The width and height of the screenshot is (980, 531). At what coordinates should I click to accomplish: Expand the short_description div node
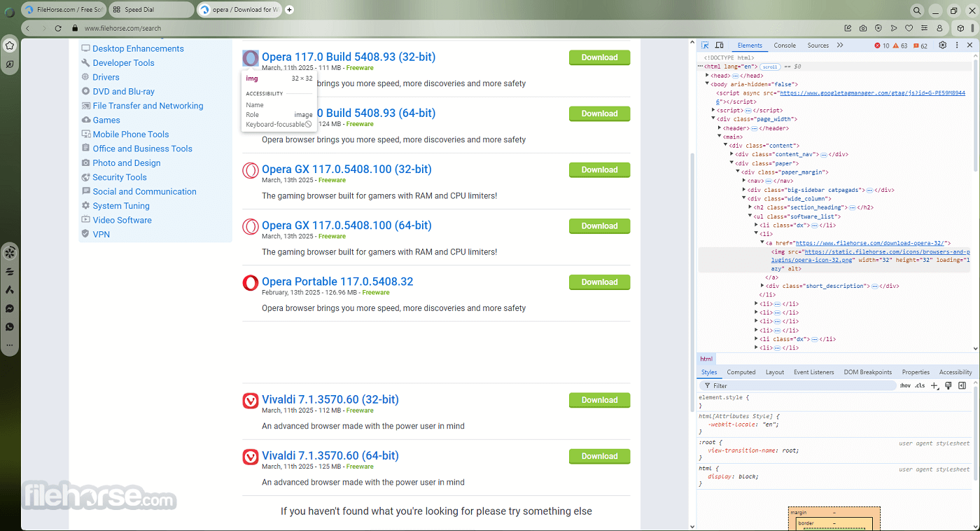coord(763,286)
